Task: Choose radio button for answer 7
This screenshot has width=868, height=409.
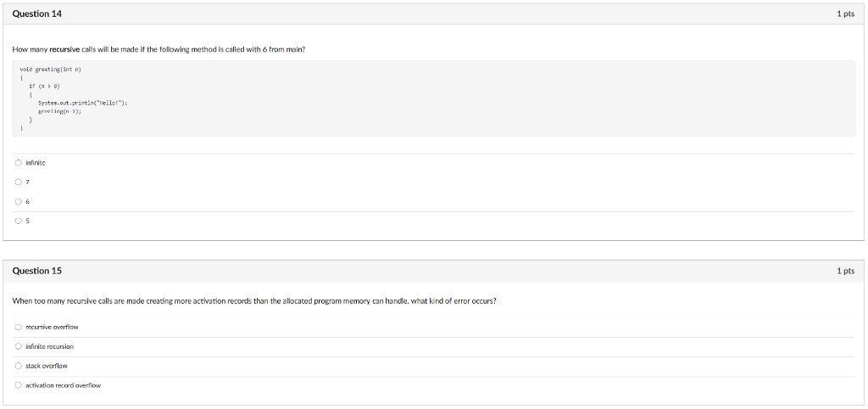Action: pyautogui.click(x=18, y=182)
